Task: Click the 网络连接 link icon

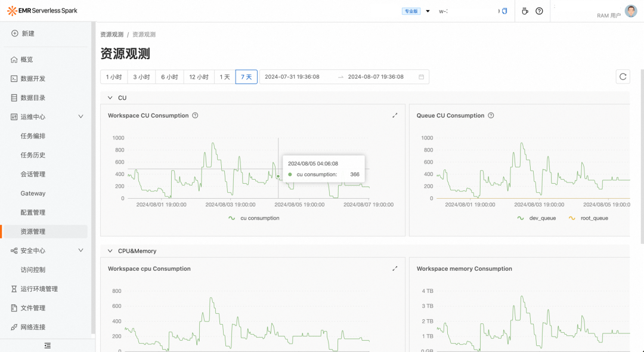Action: 14,327
